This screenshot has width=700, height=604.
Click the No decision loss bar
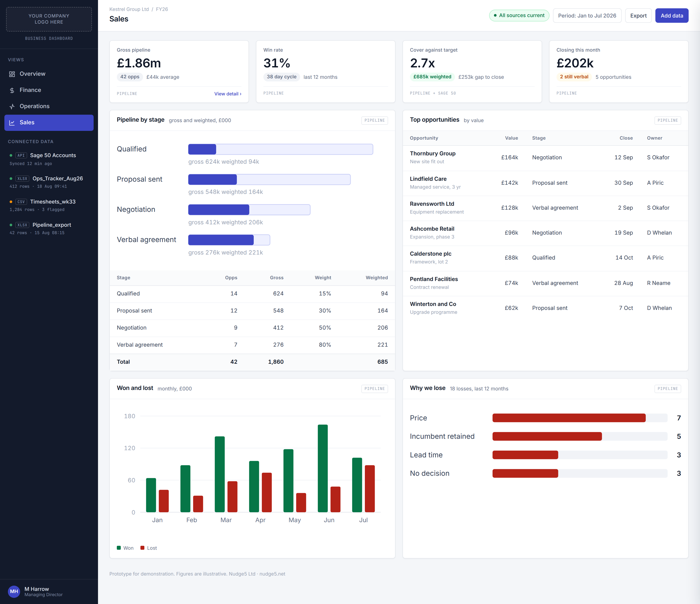(580, 474)
